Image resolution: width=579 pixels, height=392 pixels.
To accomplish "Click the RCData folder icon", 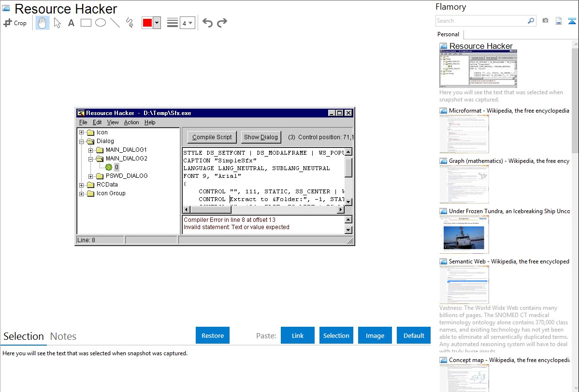I will tap(91, 185).
